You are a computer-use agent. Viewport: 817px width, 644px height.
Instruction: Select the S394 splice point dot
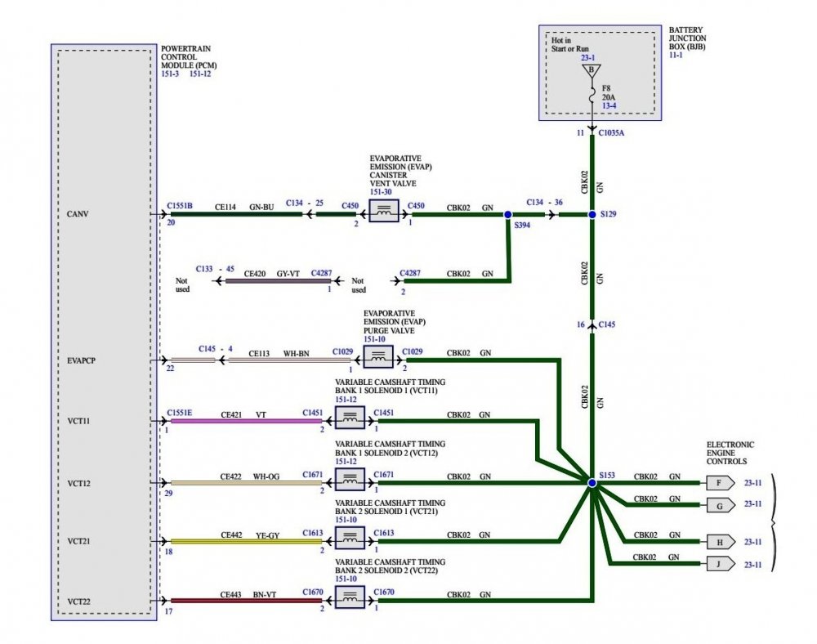click(x=508, y=214)
